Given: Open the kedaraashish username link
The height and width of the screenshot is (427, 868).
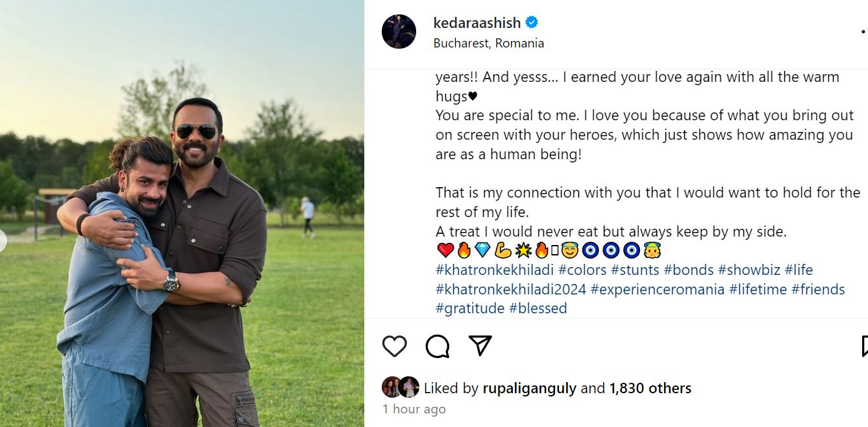Looking at the screenshot, I should 477,23.
